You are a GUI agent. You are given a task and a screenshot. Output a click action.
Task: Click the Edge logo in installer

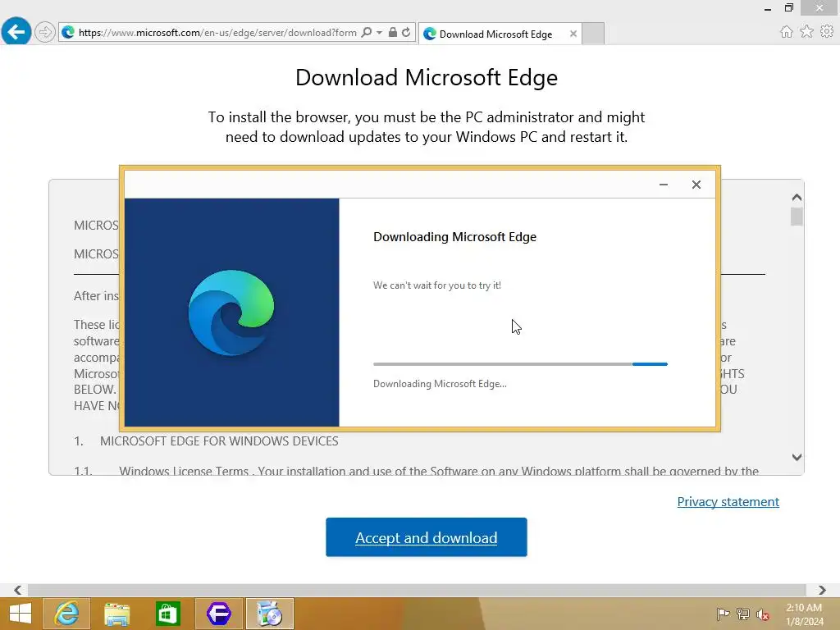[x=231, y=313]
